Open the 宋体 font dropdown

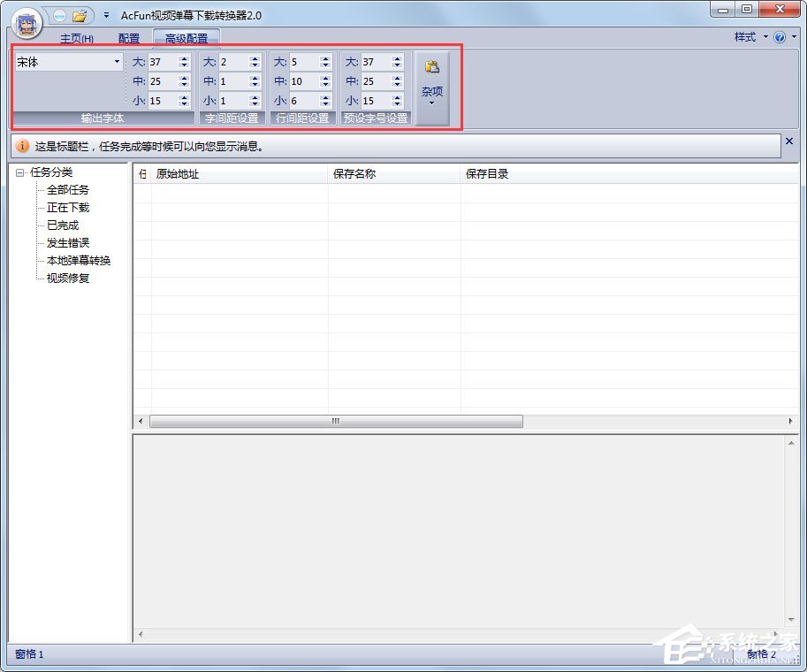coord(117,62)
